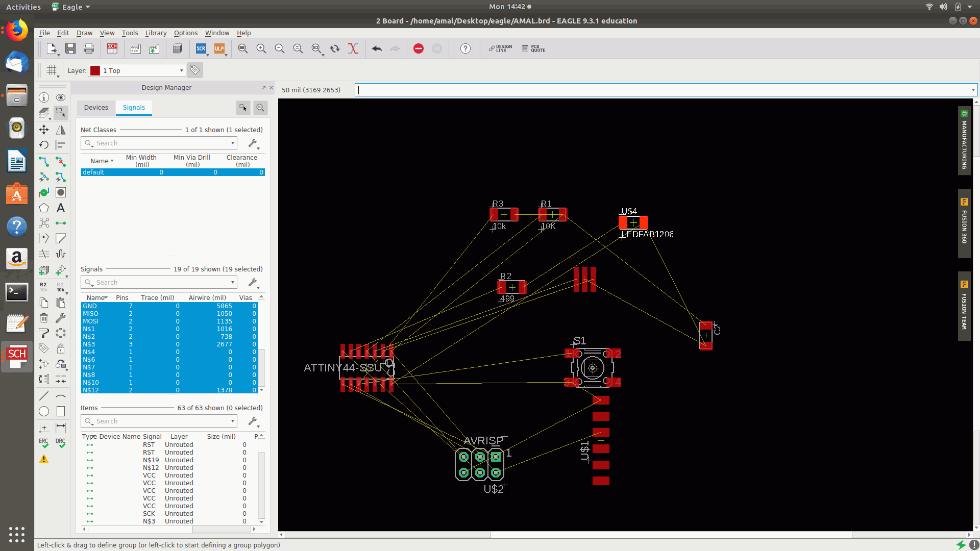
Task: Open the Library menu
Action: tap(156, 33)
